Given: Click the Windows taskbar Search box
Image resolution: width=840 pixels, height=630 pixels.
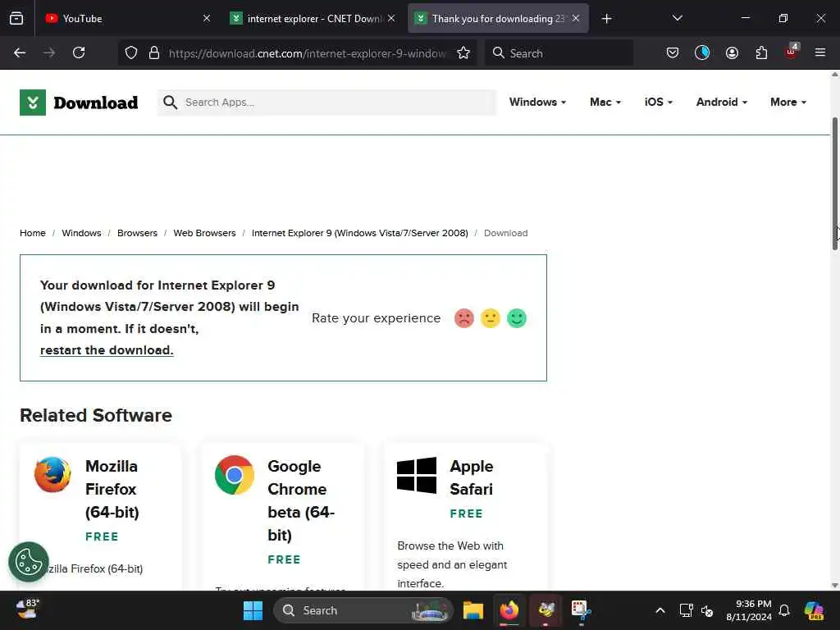Looking at the screenshot, I should 363,610.
